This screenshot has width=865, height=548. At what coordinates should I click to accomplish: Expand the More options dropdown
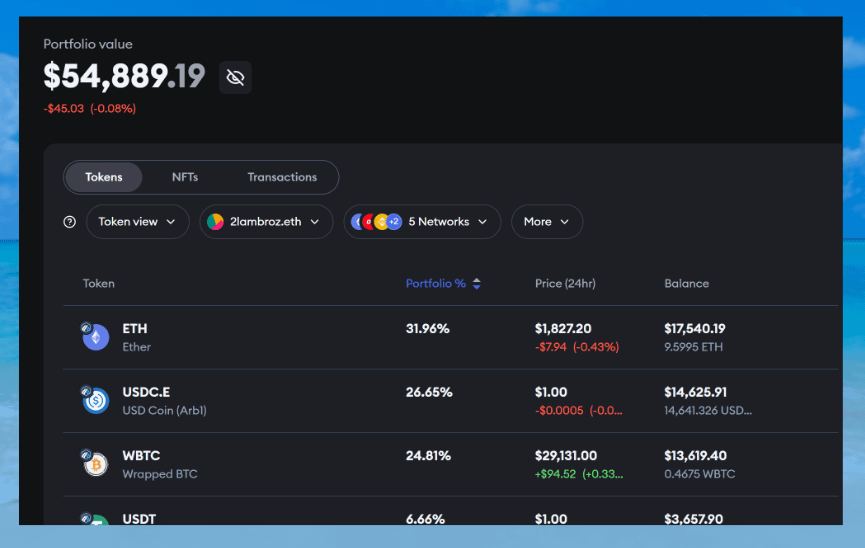(546, 222)
